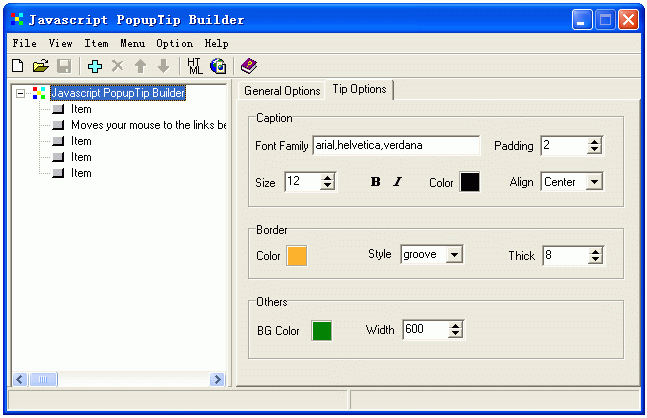
Task: Maximize the PopupTip Builder window
Action: click(605, 19)
